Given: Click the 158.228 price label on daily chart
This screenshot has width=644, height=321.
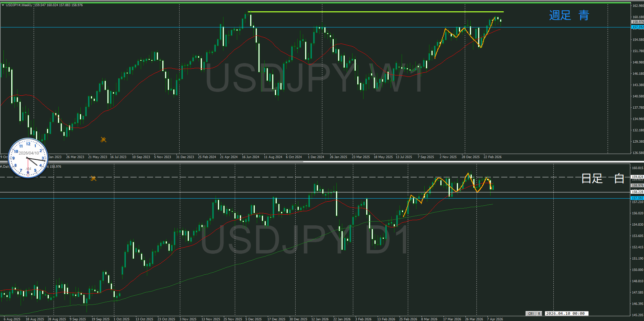Looking at the screenshot, I should coord(637,192).
